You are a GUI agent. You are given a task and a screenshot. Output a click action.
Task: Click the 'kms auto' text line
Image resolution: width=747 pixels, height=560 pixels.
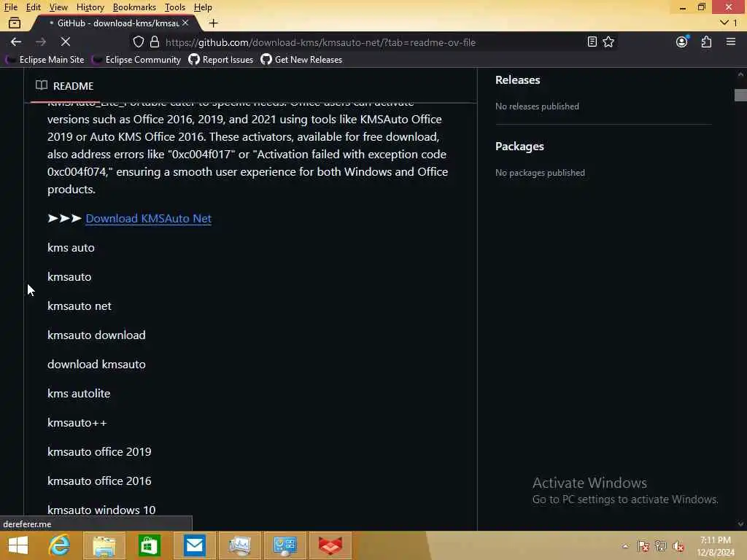71,248
